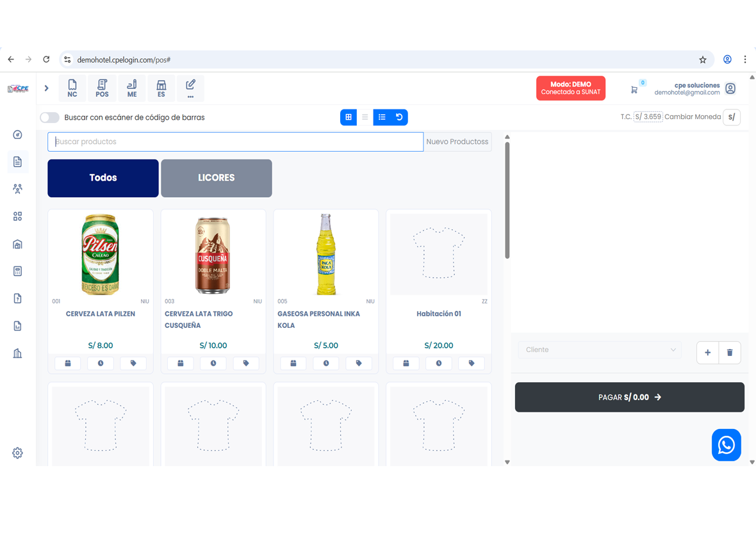756x534 pixels.
Task: Open price tag icon under Cusqueña product
Action: click(246, 363)
